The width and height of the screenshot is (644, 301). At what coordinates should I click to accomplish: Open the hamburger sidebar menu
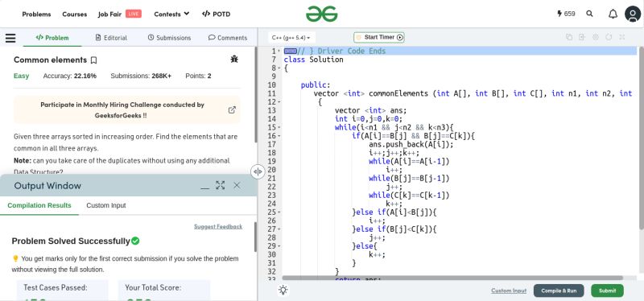point(10,38)
